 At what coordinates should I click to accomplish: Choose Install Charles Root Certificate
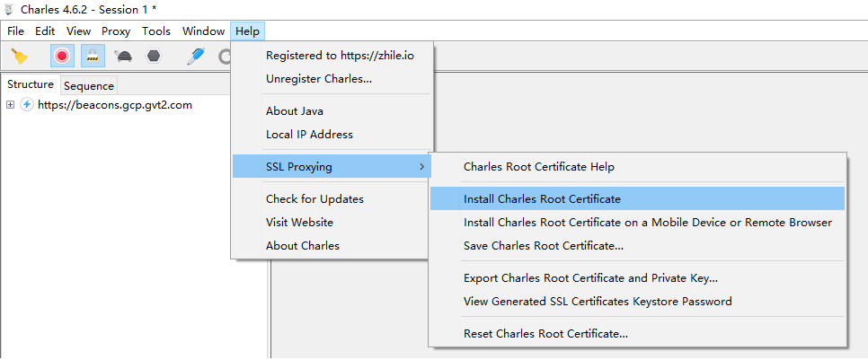[x=542, y=199]
